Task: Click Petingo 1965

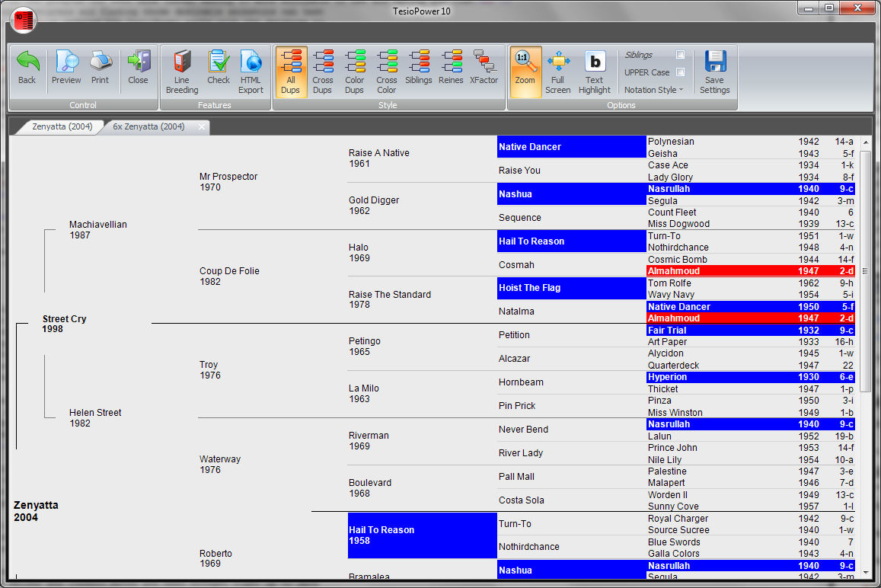Action: tap(364, 347)
